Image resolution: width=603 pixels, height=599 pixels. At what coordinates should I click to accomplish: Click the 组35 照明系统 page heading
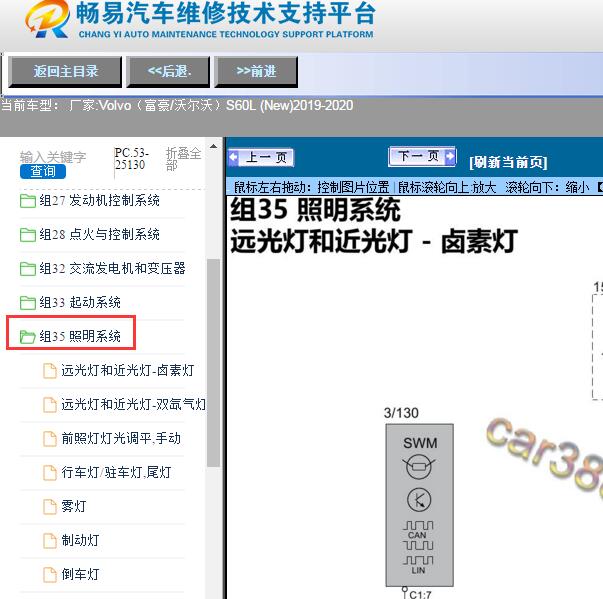click(x=315, y=210)
